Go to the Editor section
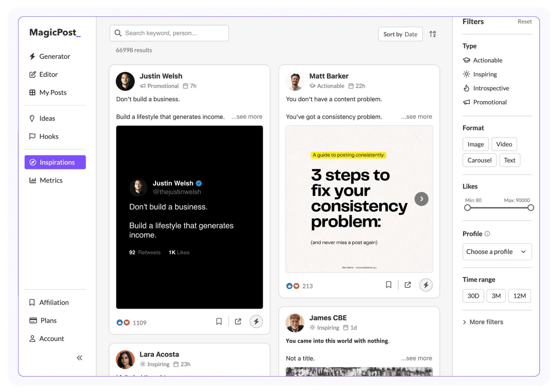 coord(44,74)
